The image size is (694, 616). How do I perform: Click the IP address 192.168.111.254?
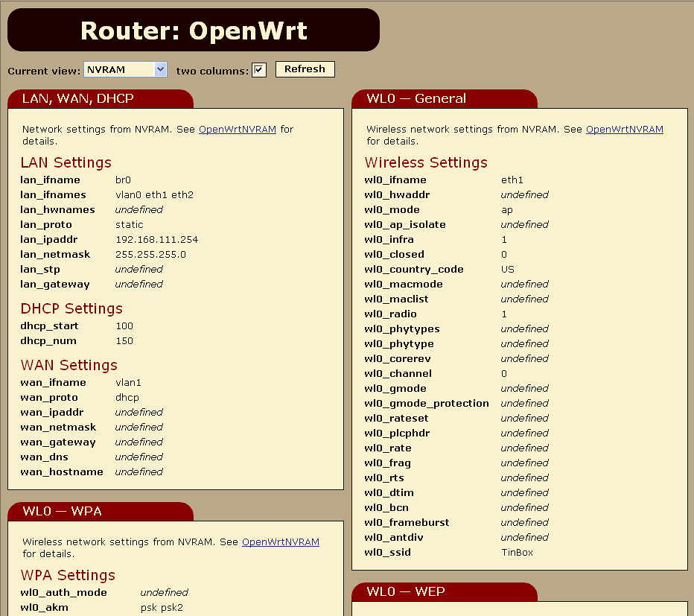click(156, 240)
